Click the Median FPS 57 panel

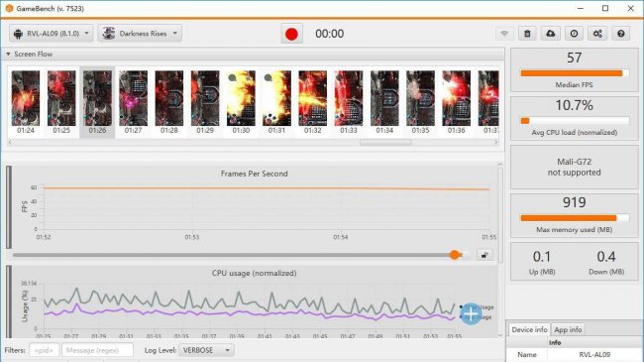coord(575,70)
